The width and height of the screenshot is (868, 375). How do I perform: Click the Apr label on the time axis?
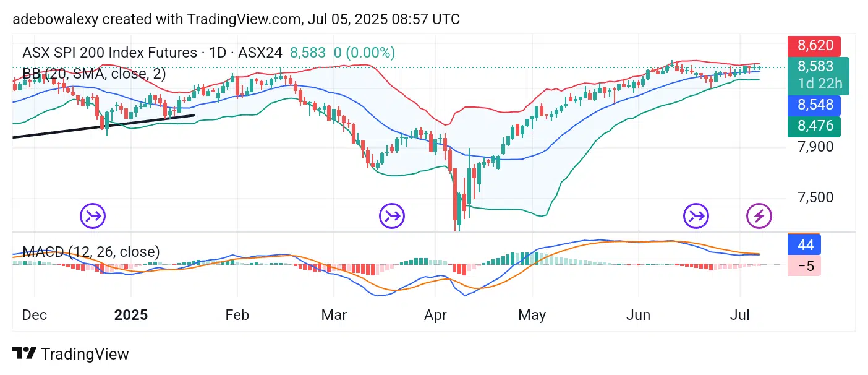(x=435, y=315)
